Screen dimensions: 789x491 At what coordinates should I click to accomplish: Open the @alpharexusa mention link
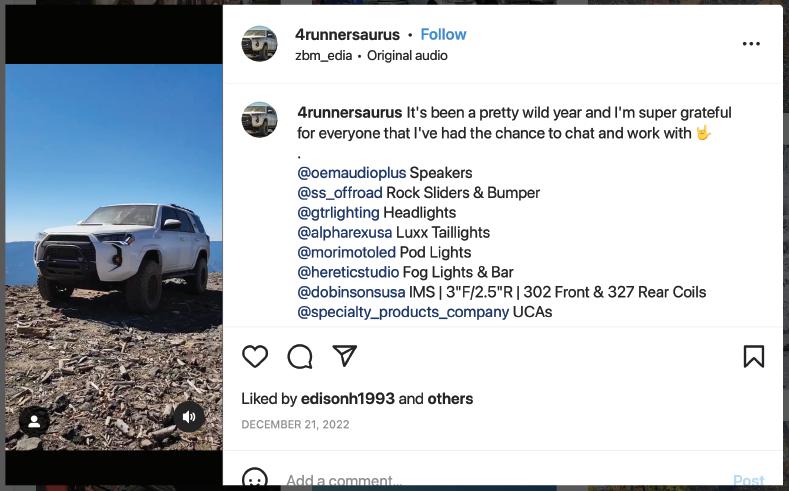(x=345, y=232)
